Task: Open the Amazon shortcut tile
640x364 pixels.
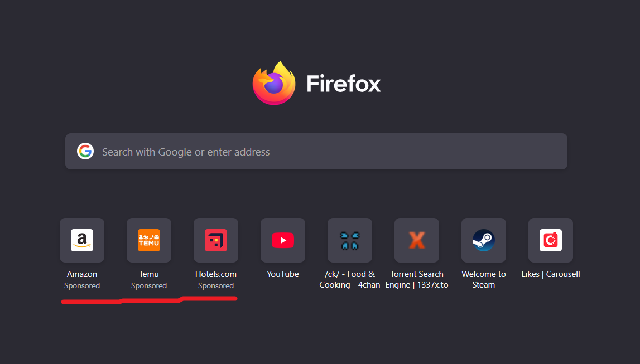Action: (x=82, y=240)
